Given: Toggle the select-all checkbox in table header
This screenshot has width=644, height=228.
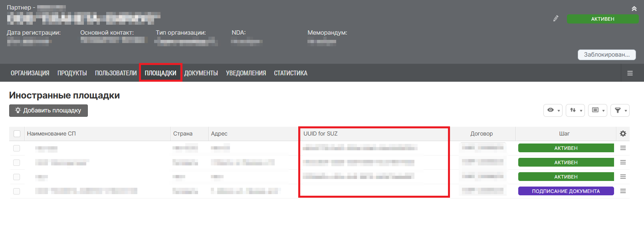Looking at the screenshot, I should tap(17, 134).
